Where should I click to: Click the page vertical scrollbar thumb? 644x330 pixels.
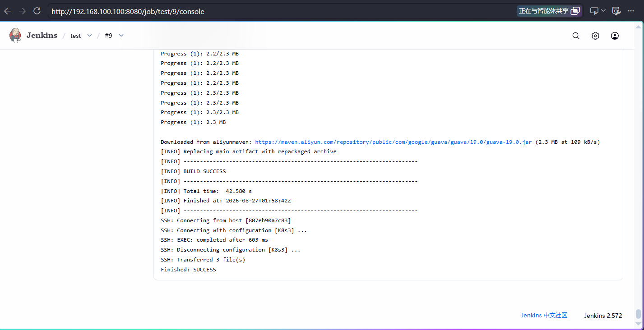click(x=638, y=314)
